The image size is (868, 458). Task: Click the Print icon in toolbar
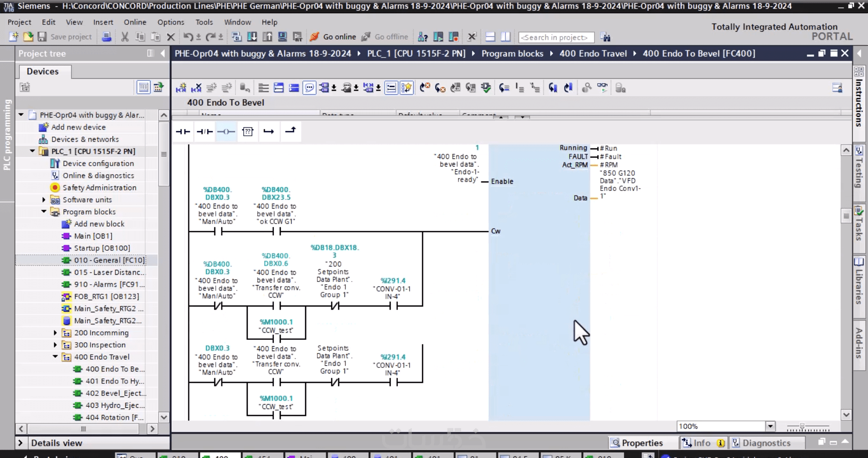tap(106, 37)
